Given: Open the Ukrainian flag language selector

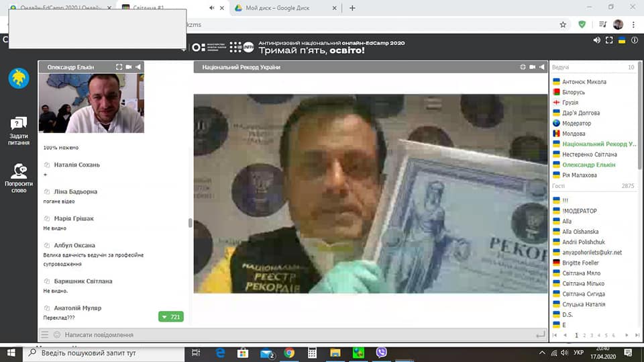Looking at the screenshot, I should coord(622,40).
